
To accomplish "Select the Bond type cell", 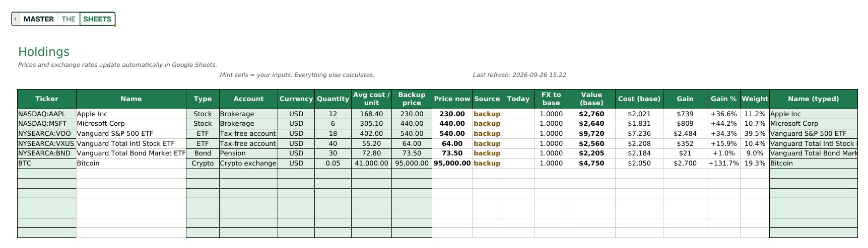I will 203,153.
